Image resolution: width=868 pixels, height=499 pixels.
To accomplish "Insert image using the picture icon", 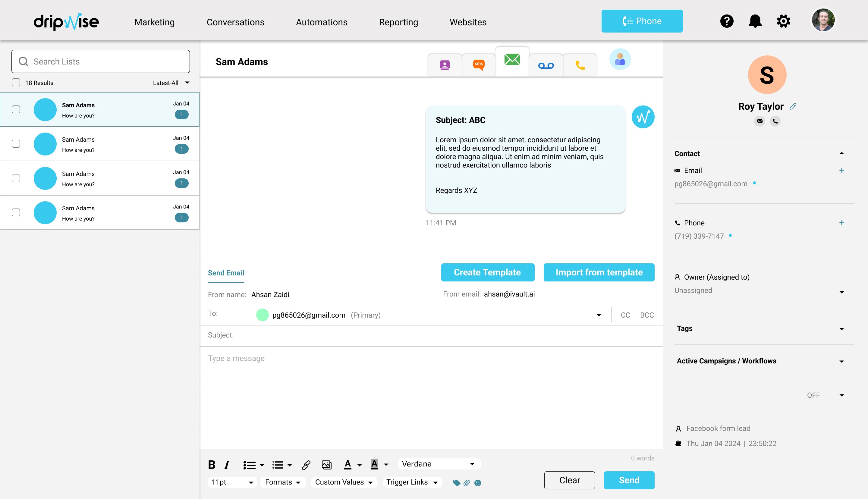I will [x=327, y=465].
